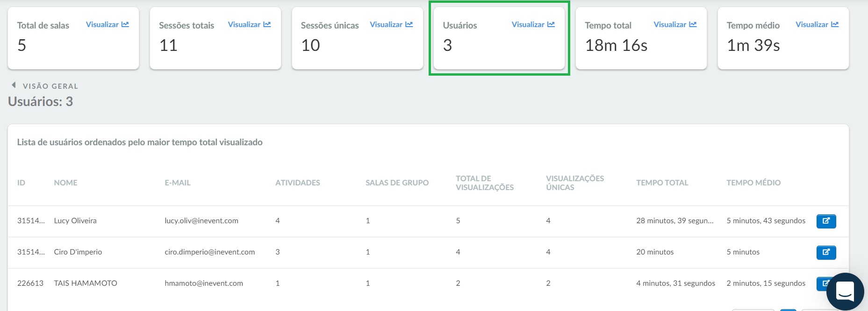Screen dimensions: 868x311
Task: Click '4 minutos, 31 segundos' value
Action: 675,283
